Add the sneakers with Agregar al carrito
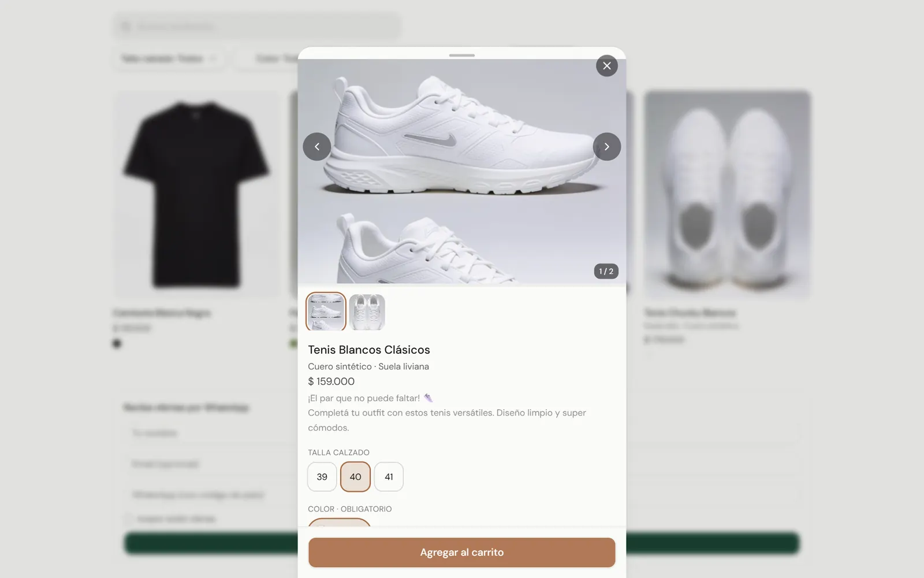The image size is (924, 578). click(x=462, y=553)
